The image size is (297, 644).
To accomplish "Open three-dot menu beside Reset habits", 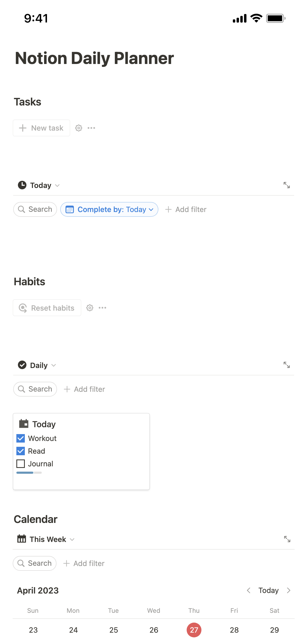I will [102, 308].
